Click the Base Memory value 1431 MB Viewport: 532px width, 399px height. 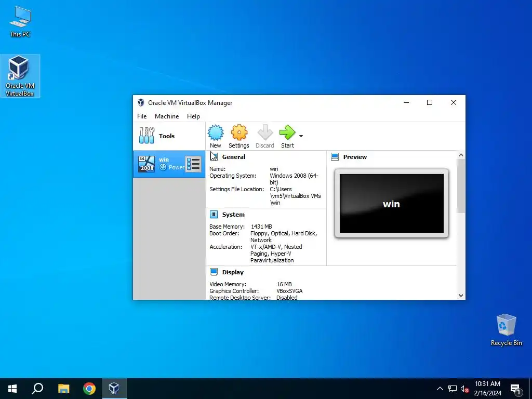[x=261, y=227]
